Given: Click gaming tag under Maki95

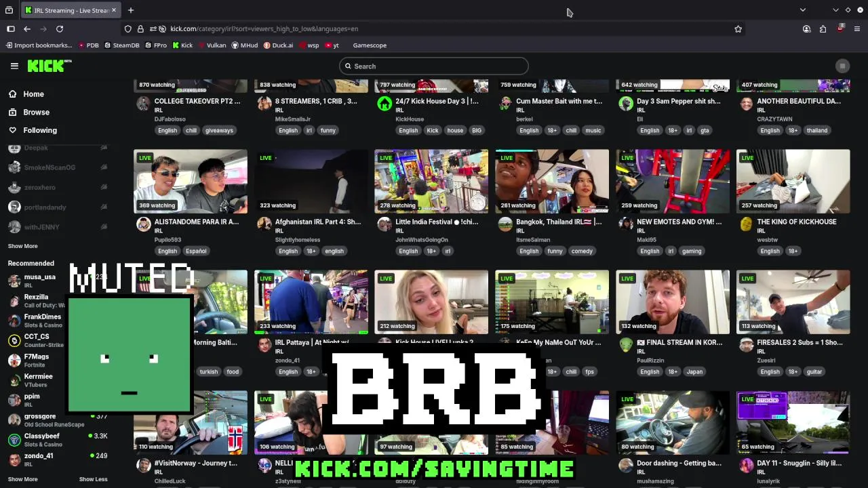Looking at the screenshot, I should tap(692, 251).
